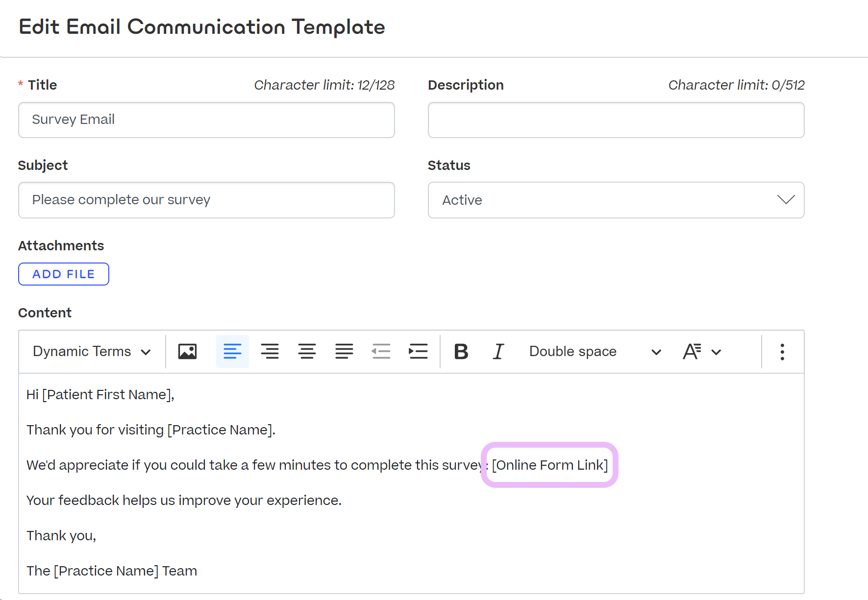Apply bold formatting in the editor
The height and width of the screenshot is (600, 868).
tap(460, 351)
